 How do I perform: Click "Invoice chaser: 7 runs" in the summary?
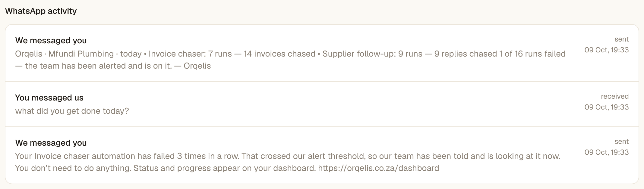coord(190,54)
